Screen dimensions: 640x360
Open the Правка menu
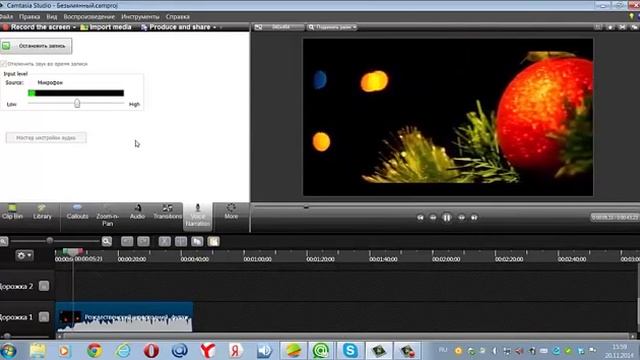tap(29, 17)
